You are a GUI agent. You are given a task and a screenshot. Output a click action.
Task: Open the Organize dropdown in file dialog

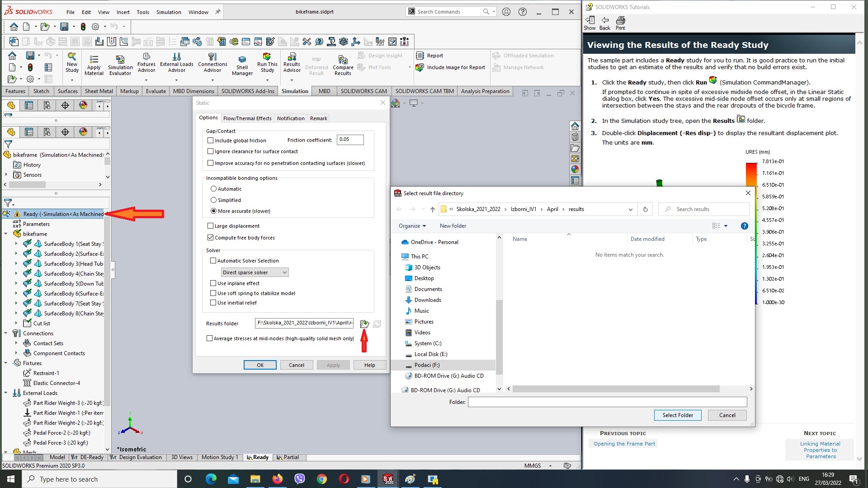coord(412,226)
